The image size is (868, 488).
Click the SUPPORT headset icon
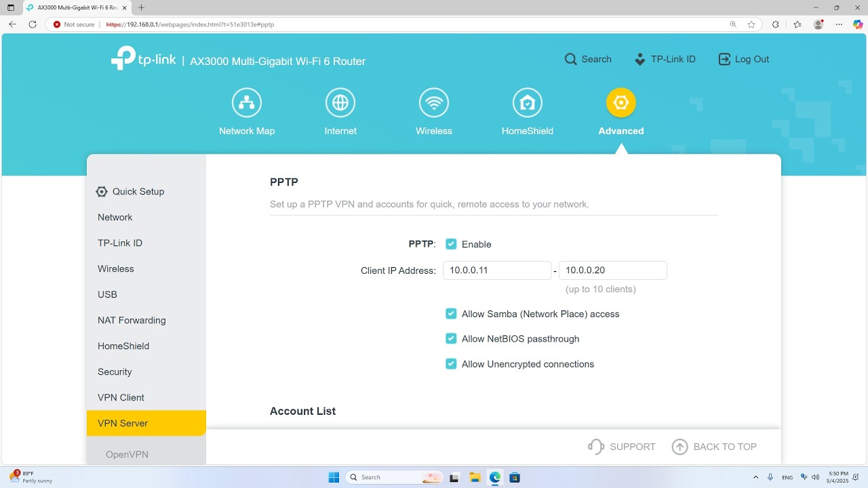coord(596,447)
